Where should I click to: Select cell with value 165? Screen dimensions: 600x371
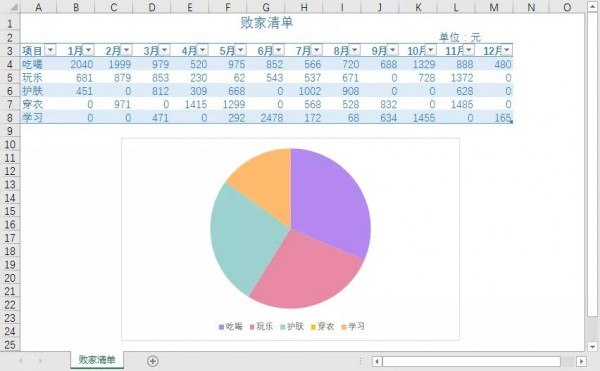(494, 117)
